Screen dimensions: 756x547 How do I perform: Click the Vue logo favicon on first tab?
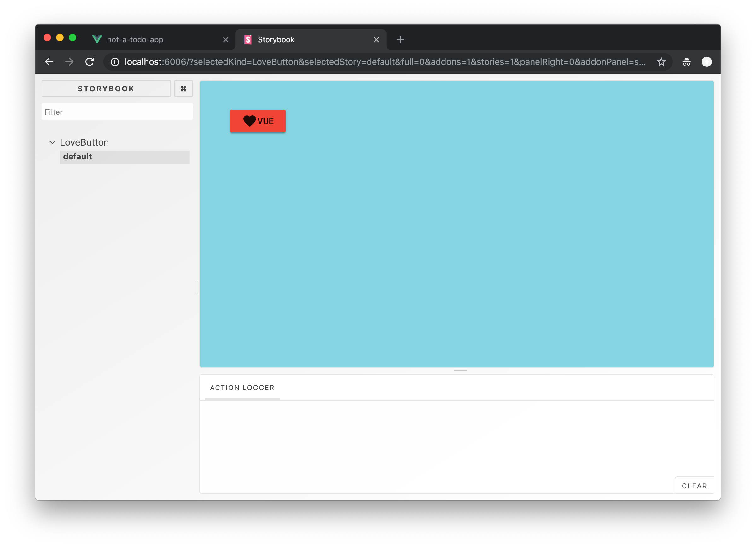[97, 40]
